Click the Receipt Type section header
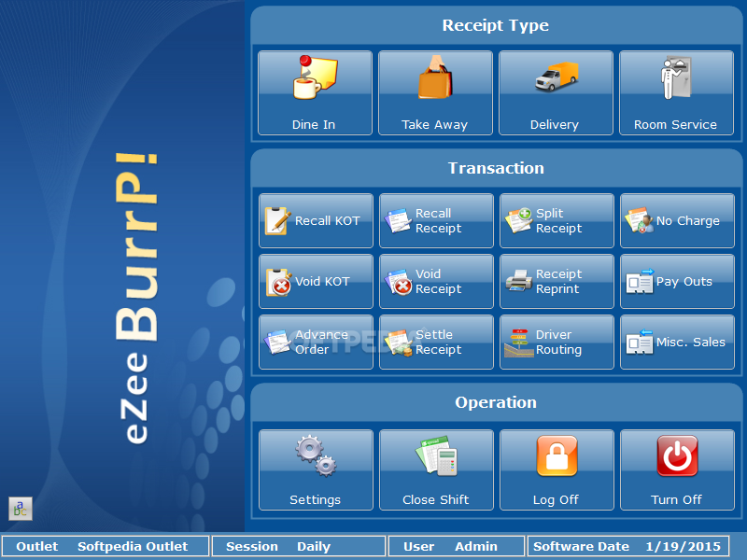 [496, 25]
